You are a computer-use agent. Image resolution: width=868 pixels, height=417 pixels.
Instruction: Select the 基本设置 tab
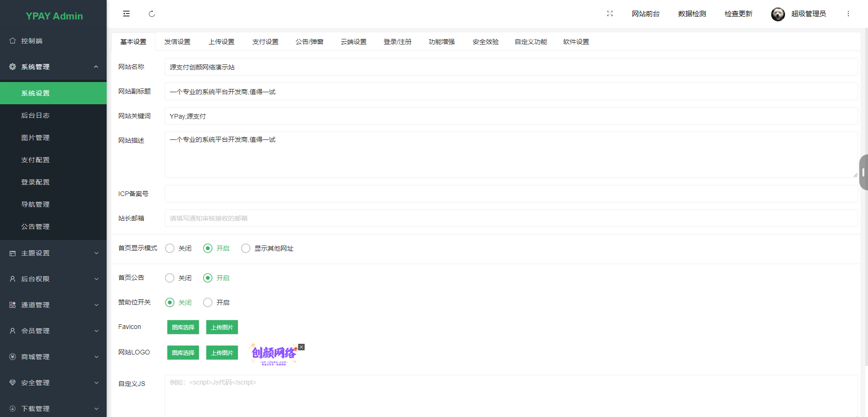pyautogui.click(x=133, y=42)
